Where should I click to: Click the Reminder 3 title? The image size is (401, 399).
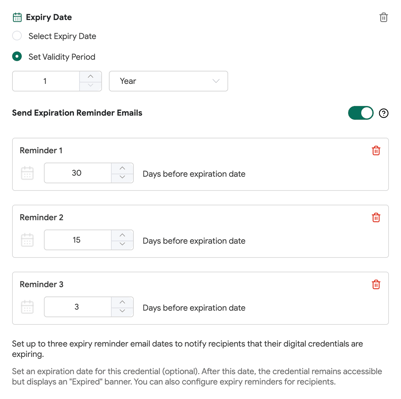pyautogui.click(x=41, y=285)
